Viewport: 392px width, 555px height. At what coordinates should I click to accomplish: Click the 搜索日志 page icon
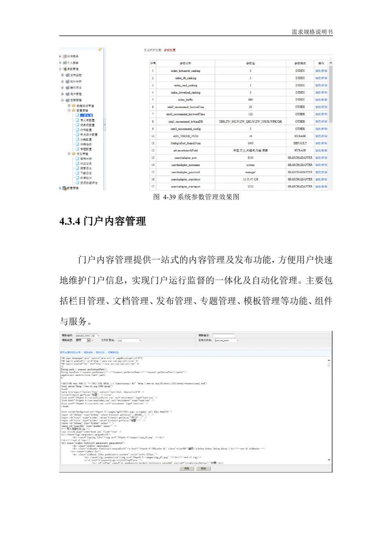(x=77, y=168)
